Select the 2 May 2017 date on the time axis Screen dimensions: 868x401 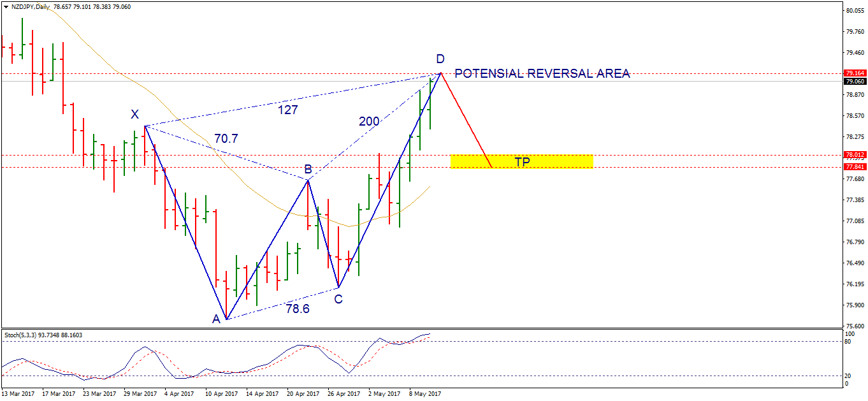pos(384,394)
